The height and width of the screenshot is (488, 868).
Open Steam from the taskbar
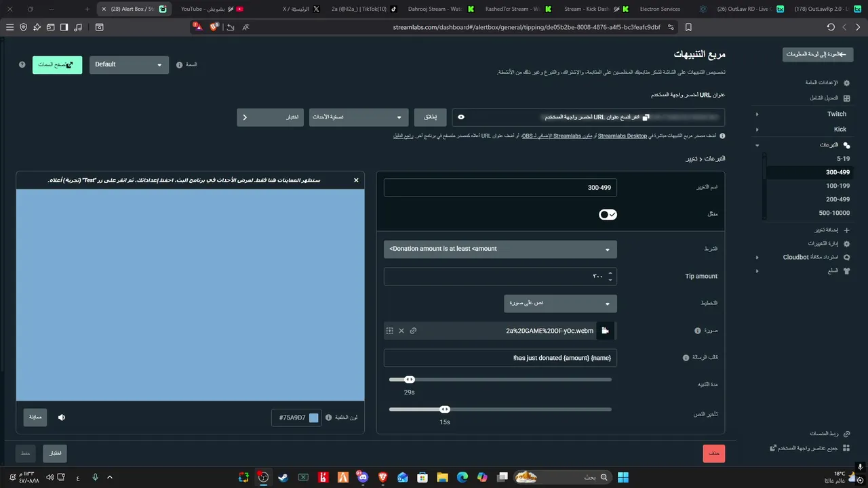coord(283,477)
